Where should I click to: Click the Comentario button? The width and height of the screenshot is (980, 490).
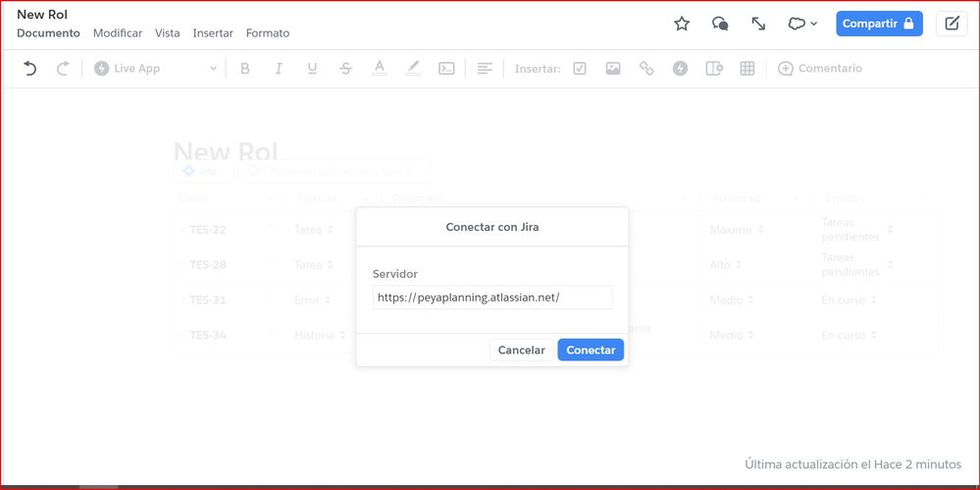click(819, 68)
